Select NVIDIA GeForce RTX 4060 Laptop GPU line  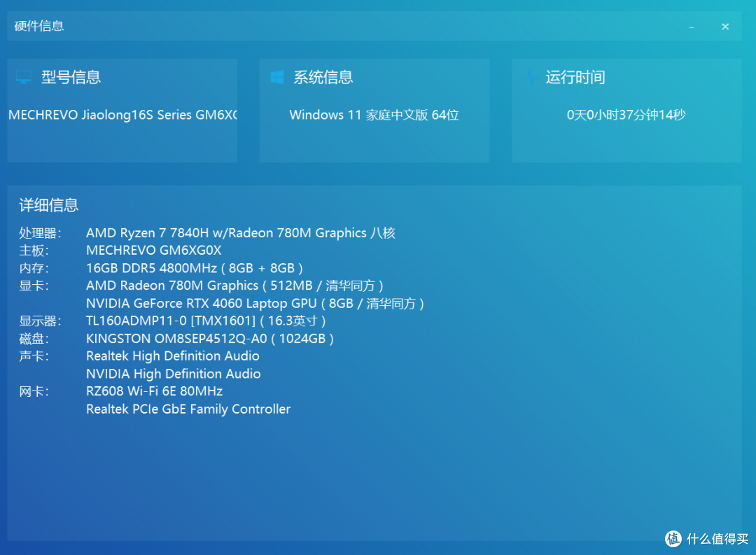pyautogui.click(x=255, y=303)
